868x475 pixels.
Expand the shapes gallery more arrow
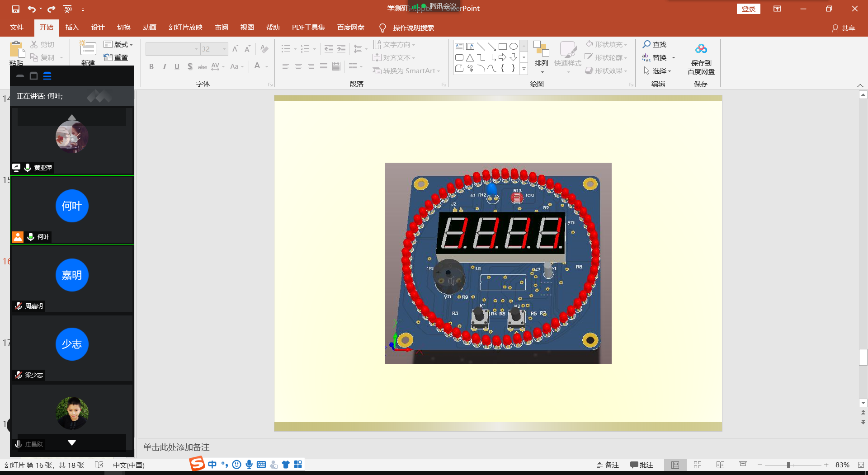point(524,69)
